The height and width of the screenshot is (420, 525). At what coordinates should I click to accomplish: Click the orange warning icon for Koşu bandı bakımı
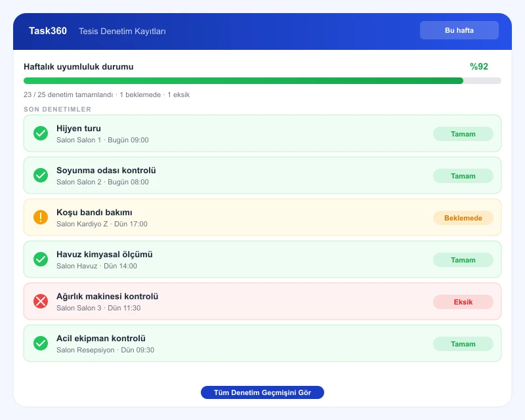(41, 217)
